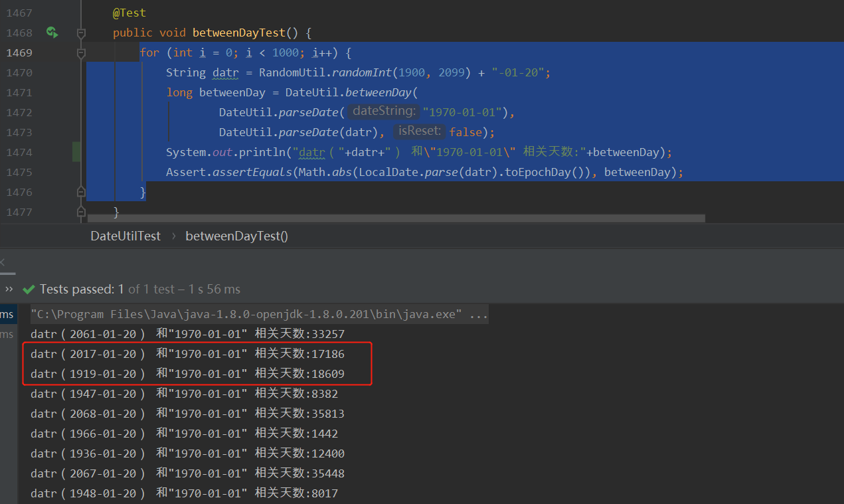
Task: Click the editor horizontal scrollbar
Action: pos(396,218)
